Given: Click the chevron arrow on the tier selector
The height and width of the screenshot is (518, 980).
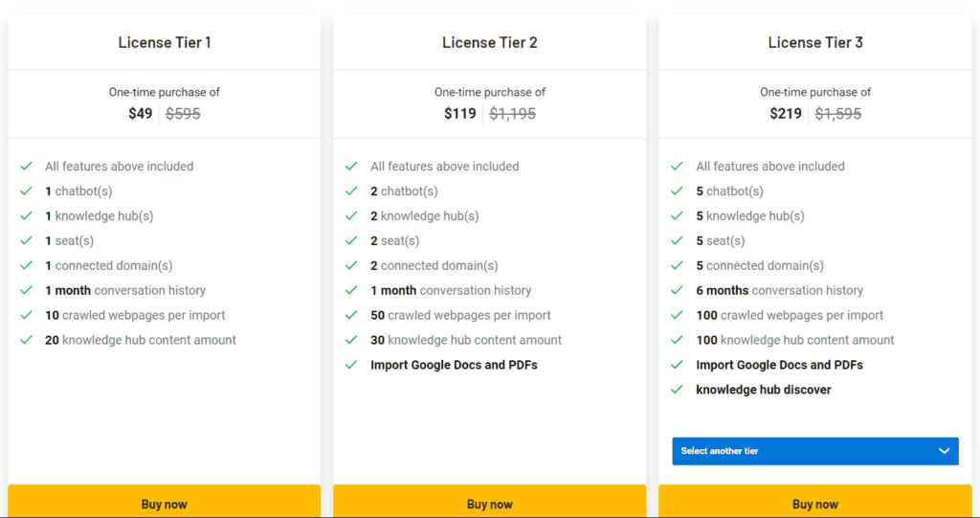Looking at the screenshot, I should tap(945, 451).
